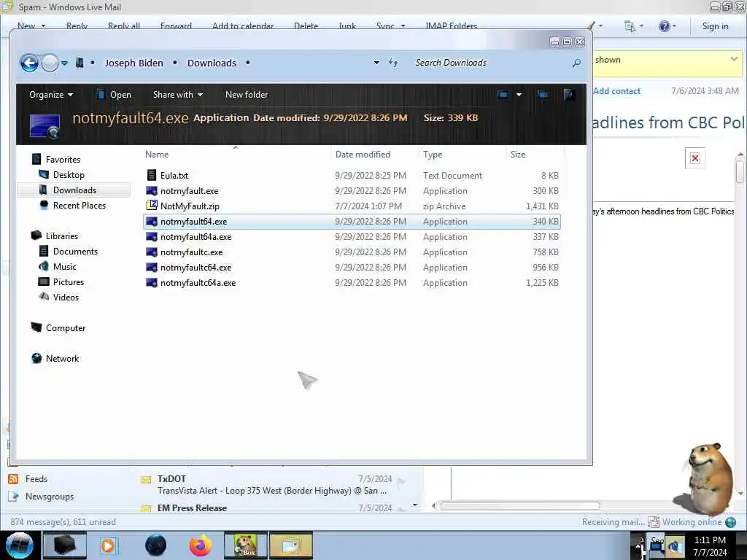Open the view options dropdown arrow
This screenshot has width=747, height=560.
pos(519,95)
